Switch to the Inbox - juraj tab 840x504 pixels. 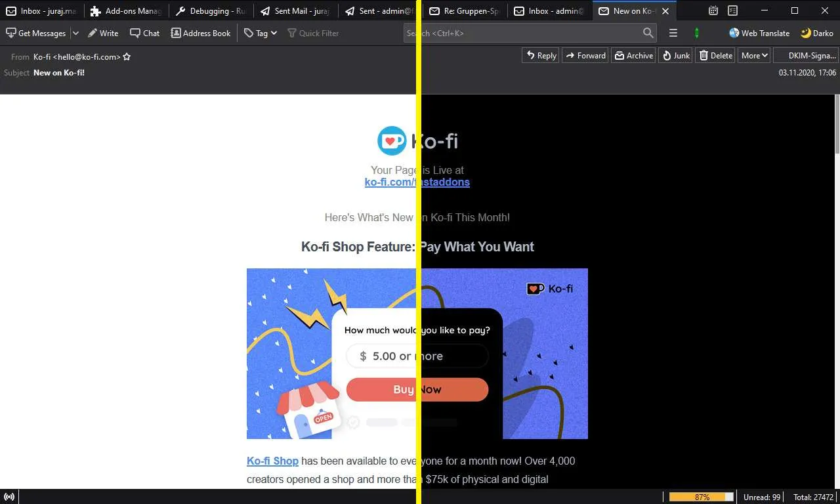tap(42, 10)
